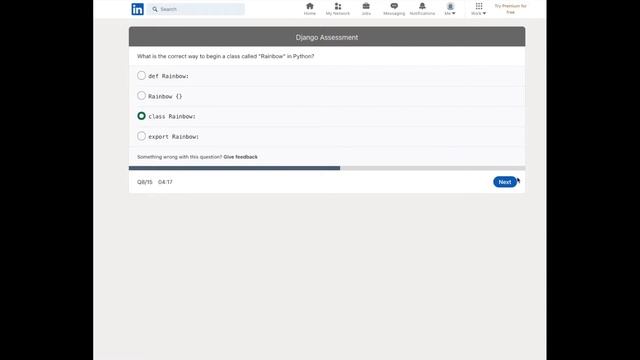Select the 'export Rainbow:' option

tap(141, 136)
